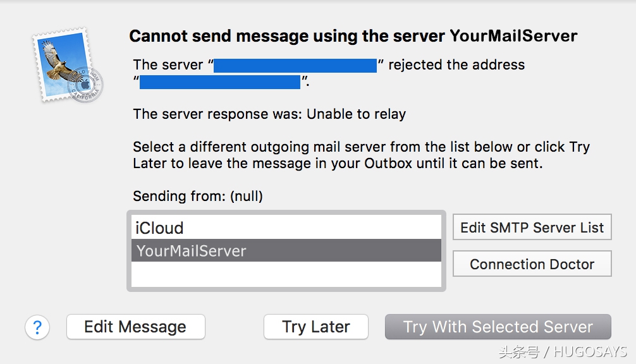Click the Mail app stamp icon
This screenshot has width=636, height=364.
(x=65, y=65)
